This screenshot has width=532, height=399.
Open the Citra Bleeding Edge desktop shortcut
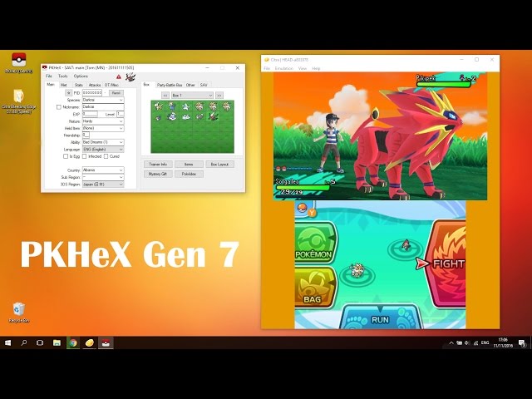pyautogui.click(x=18, y=101)
